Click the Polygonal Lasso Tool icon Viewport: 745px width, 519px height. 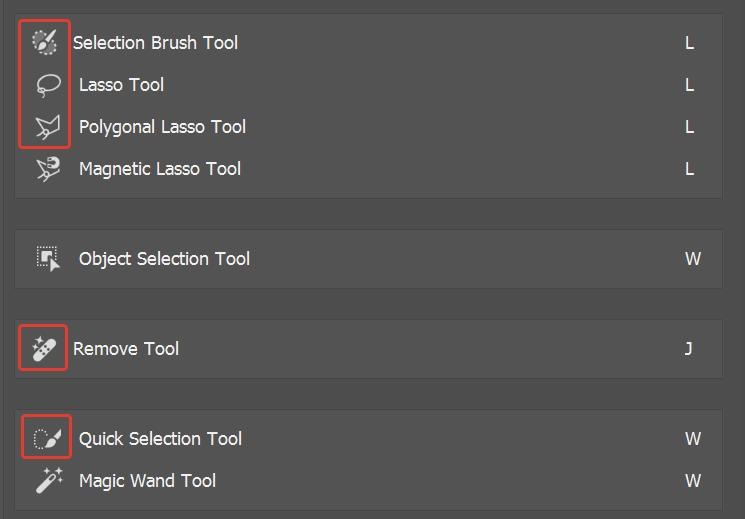click(x=47, y=127)
